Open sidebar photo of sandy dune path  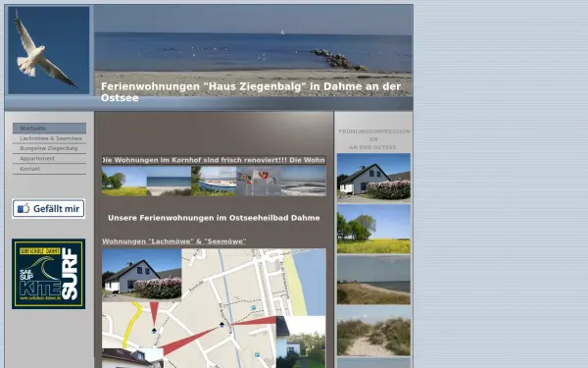373,332
